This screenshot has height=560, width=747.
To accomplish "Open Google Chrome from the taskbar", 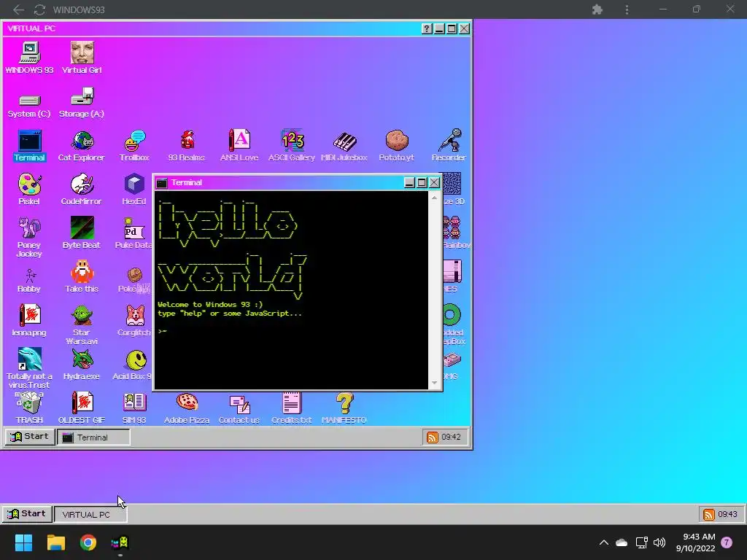I will (x=88, y=542).
